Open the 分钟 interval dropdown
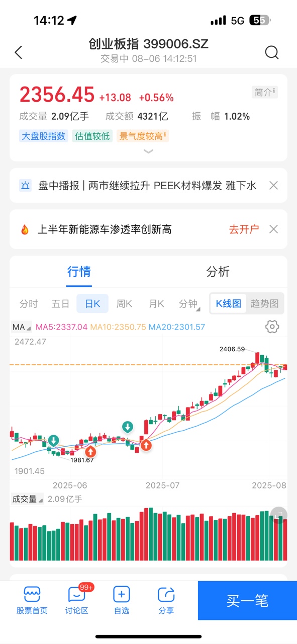 [189, 303]
